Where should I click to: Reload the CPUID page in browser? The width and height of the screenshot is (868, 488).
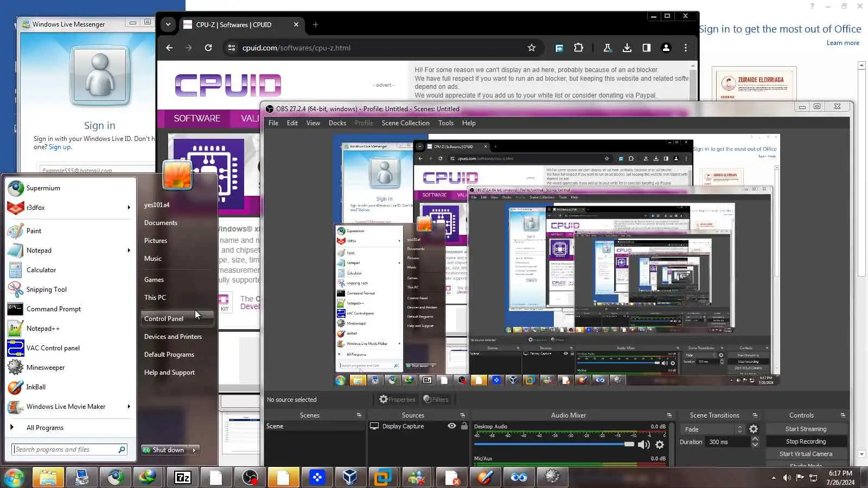coord(208,48)
